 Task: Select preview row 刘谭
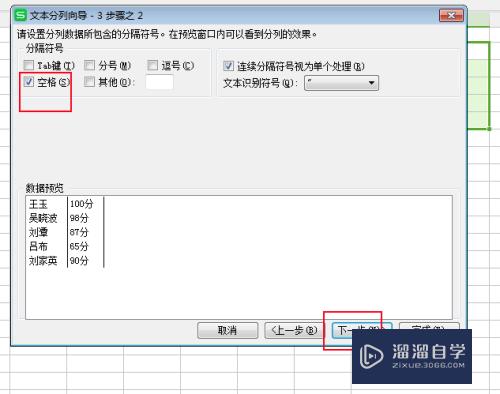[38, 232]
